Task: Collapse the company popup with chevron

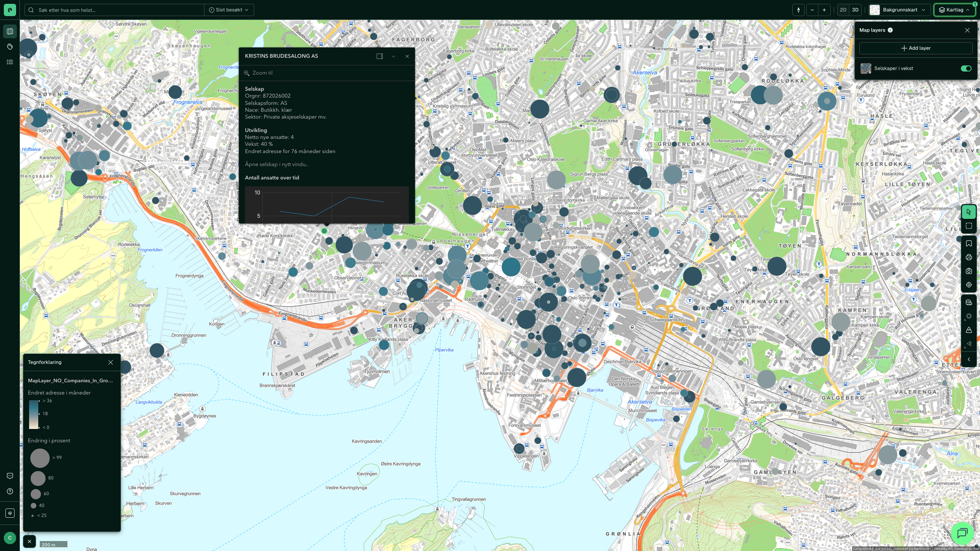Action: (x=394, y=56)
